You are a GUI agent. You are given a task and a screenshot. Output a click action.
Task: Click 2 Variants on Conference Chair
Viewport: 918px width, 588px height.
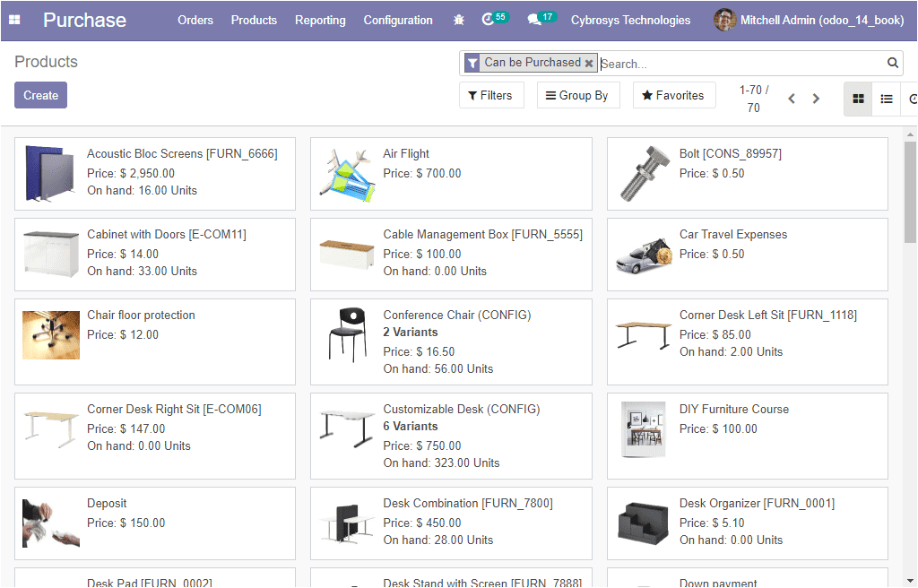411,332
